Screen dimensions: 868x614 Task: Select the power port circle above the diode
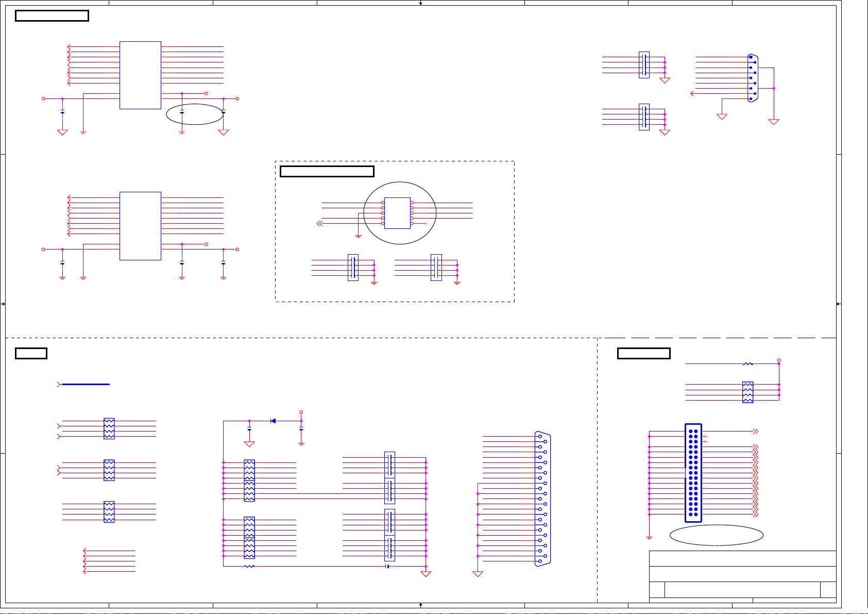click(301, 412)
